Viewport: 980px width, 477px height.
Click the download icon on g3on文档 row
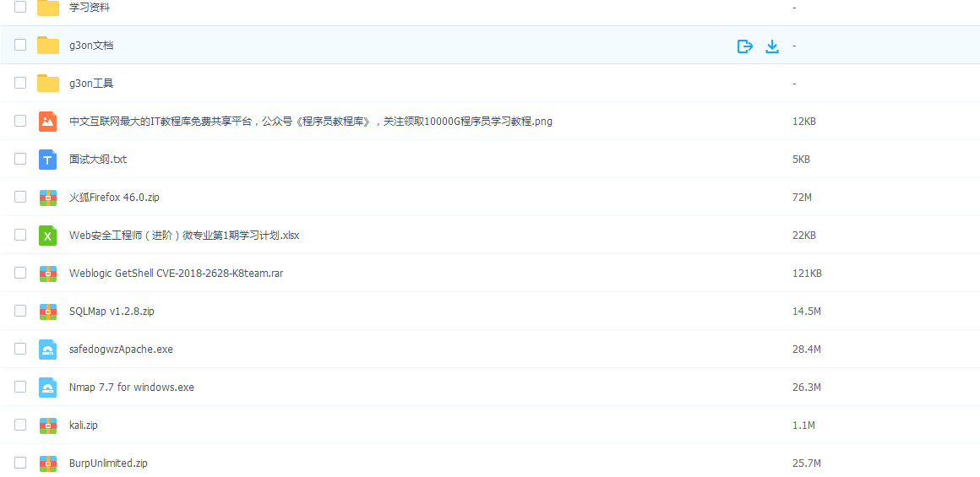pyautogui.click(x=772, y=46)
